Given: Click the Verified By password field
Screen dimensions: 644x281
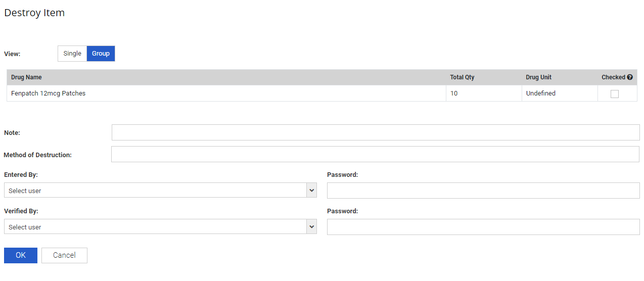Looking at the screenshot, I should tap(483, 227).
